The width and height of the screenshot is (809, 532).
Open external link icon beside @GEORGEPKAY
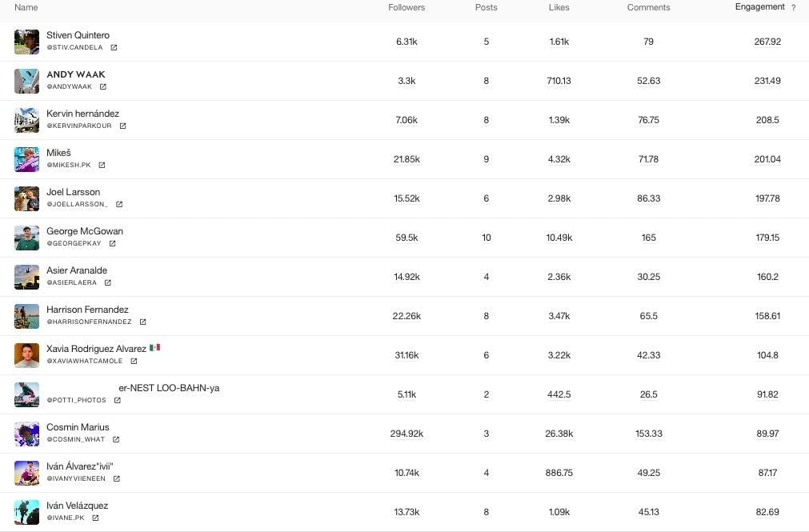(112, 244)
